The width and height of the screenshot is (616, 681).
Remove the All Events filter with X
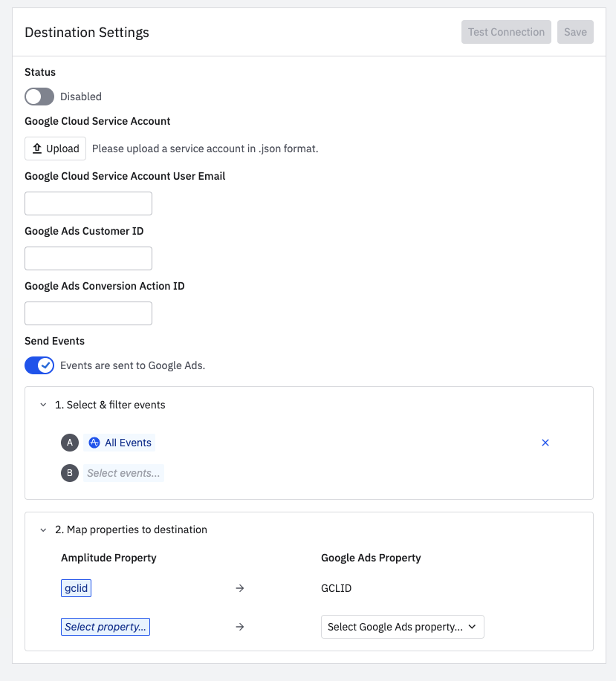point(545,443)
